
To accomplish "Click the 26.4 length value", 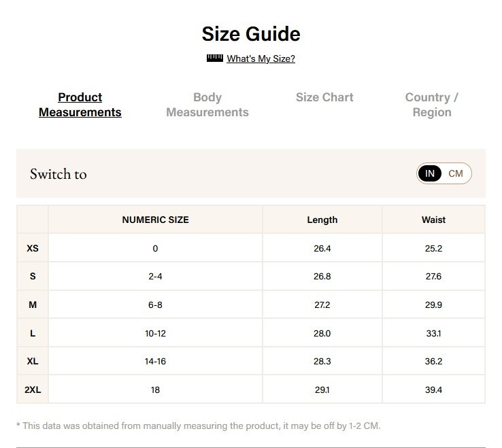I will (x=322, y=248).
